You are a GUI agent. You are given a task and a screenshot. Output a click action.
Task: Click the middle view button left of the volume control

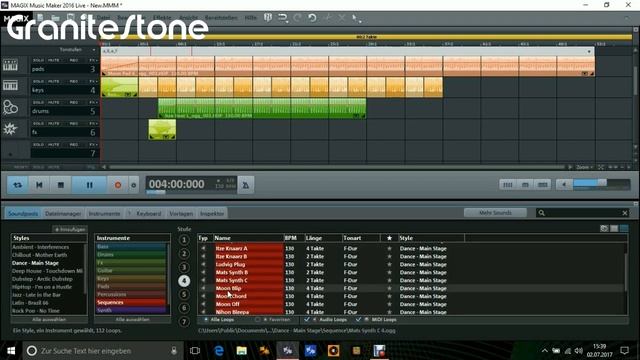click(525, 184)
